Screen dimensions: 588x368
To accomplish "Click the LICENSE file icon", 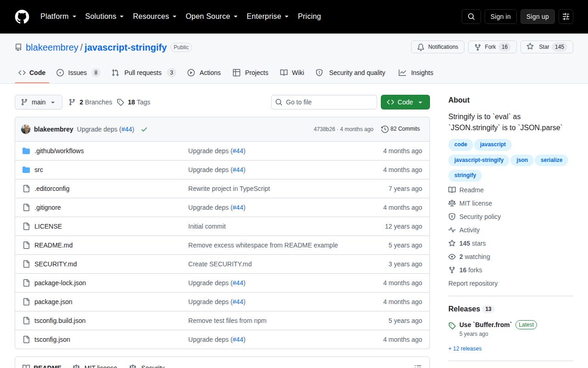I will 26,226.
